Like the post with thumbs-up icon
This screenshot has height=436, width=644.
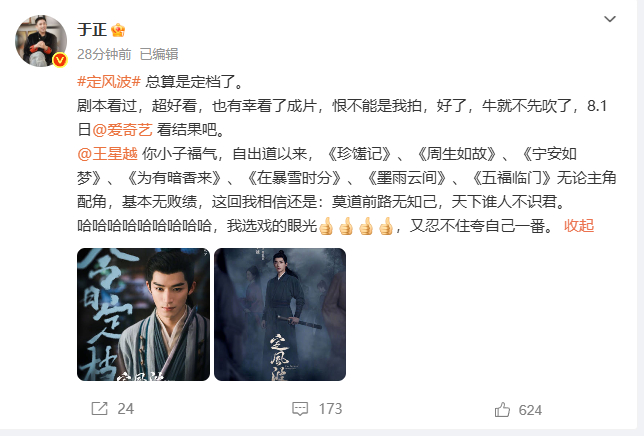[502, 410]
